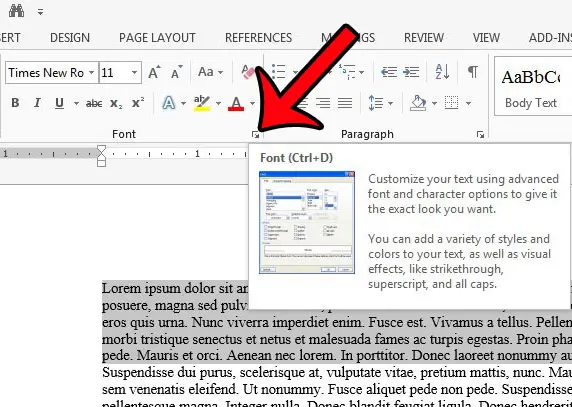Click the Line and Paragraph Spacing icon
The height and width of the screenshot is (407, 572).
point(376,103)
